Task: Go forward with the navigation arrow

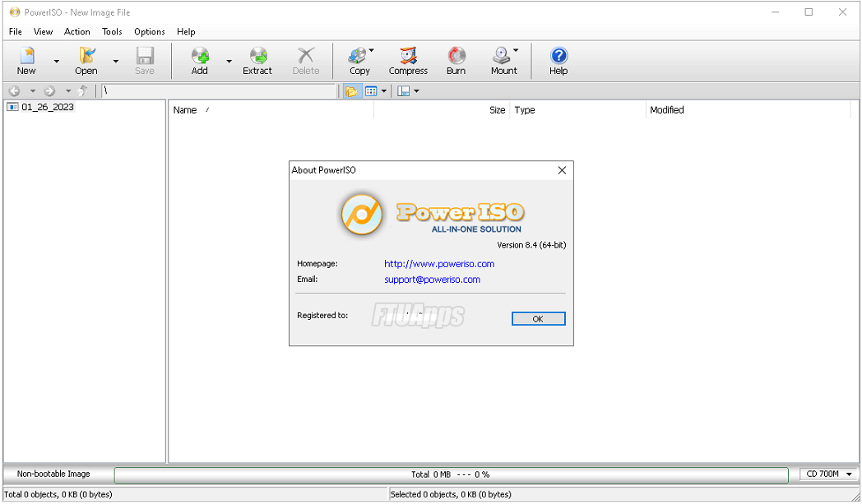Action: (x=49, y=91)
